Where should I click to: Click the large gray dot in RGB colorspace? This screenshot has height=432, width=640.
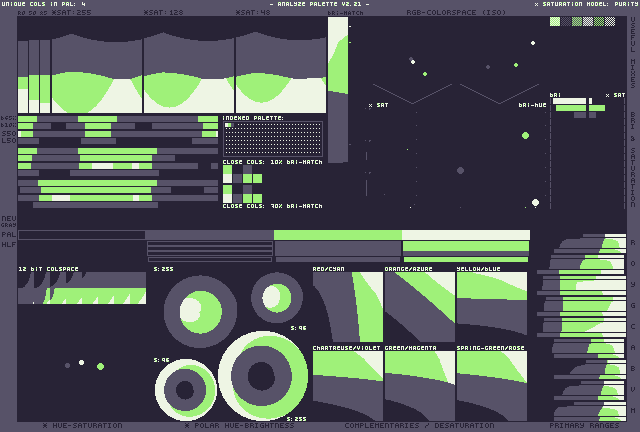point(460,170)
